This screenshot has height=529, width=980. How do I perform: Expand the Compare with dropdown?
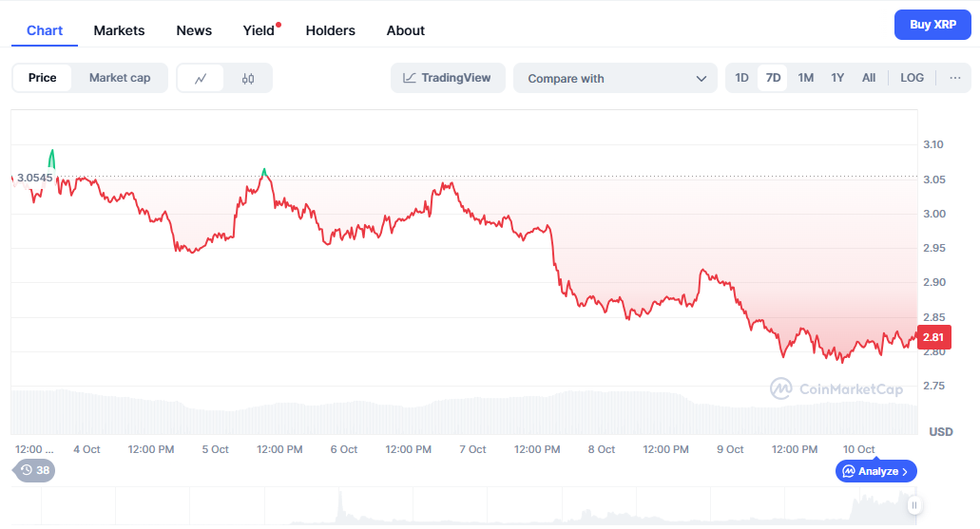(615, 78)
